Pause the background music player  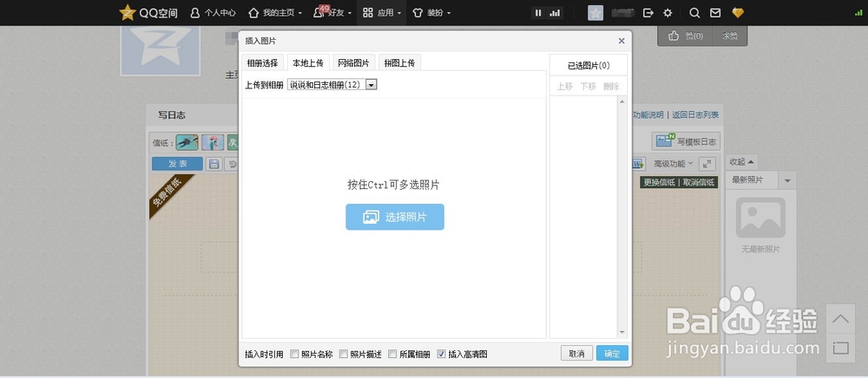coord(538,13)
